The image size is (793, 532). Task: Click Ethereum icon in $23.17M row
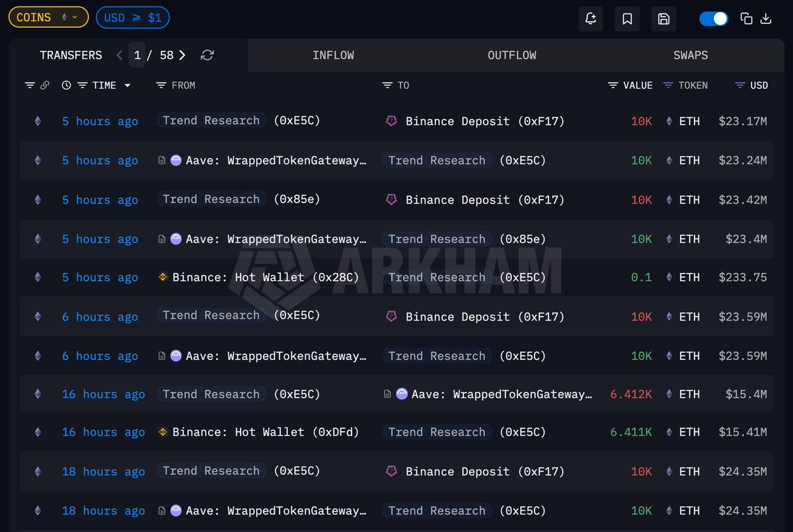tap(38, 121)
